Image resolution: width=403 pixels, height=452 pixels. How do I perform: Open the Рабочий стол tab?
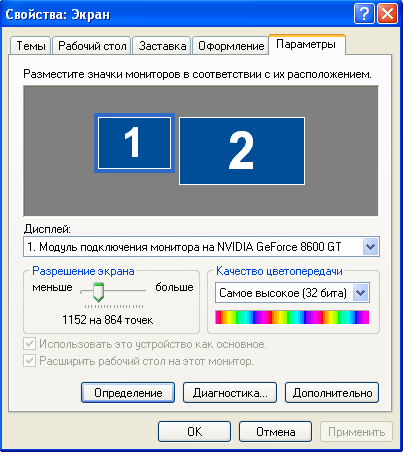point(92,46)
